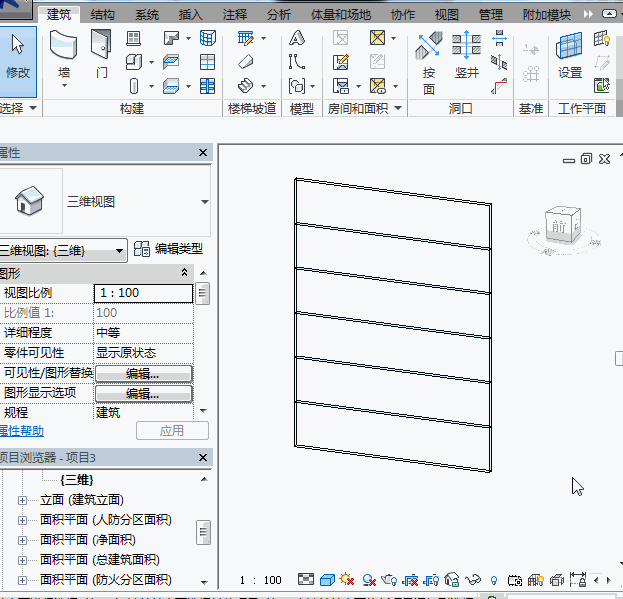Click the 视图比例 1:100 field
Screen dimensions: 623x599
[143, 293]
